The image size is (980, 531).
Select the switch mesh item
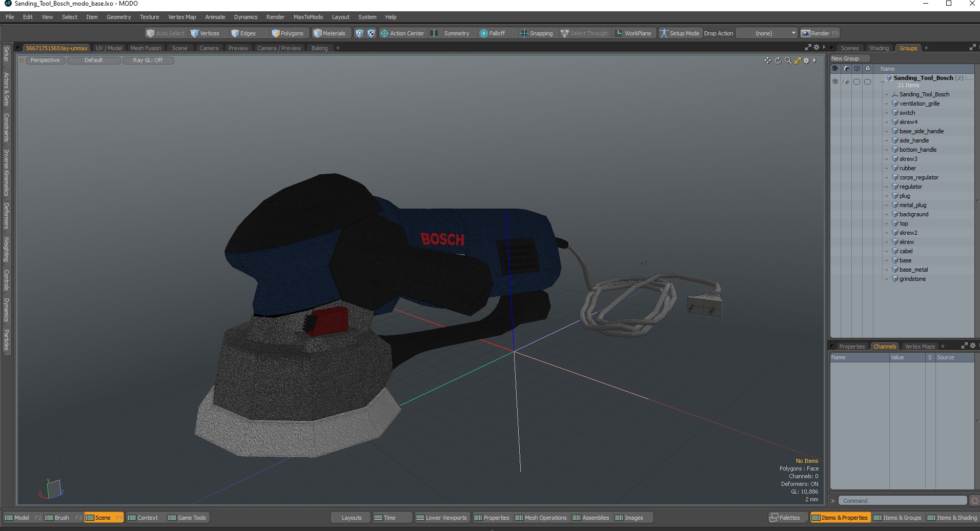pyautogui.click(x=907, y=113)
